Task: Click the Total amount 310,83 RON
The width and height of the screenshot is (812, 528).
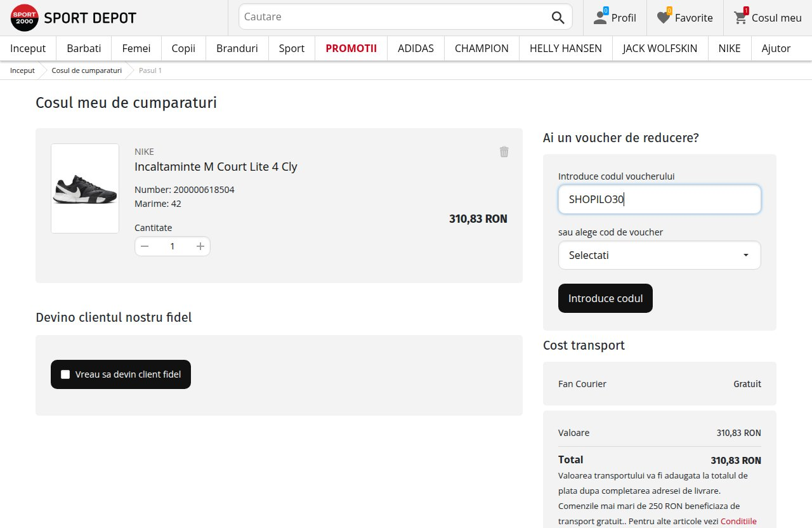Action: (x=736, y=461)
